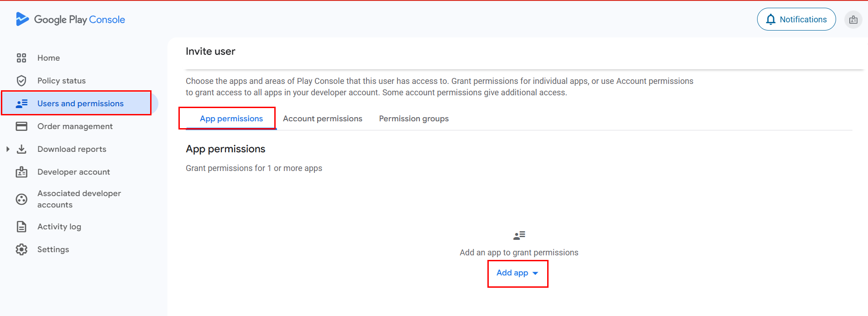The image size is (868, 316).
Task: Go to Users and permissions
Action: point(80,104)
